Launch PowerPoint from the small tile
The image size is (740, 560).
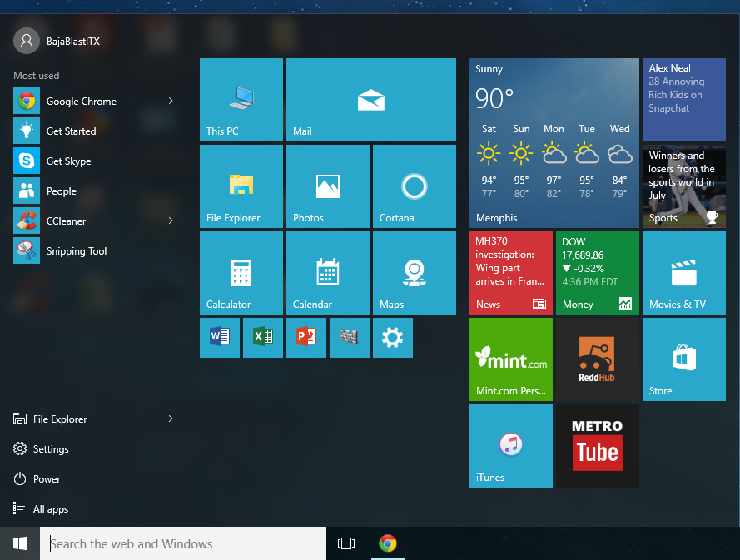[x=306, y=337]
